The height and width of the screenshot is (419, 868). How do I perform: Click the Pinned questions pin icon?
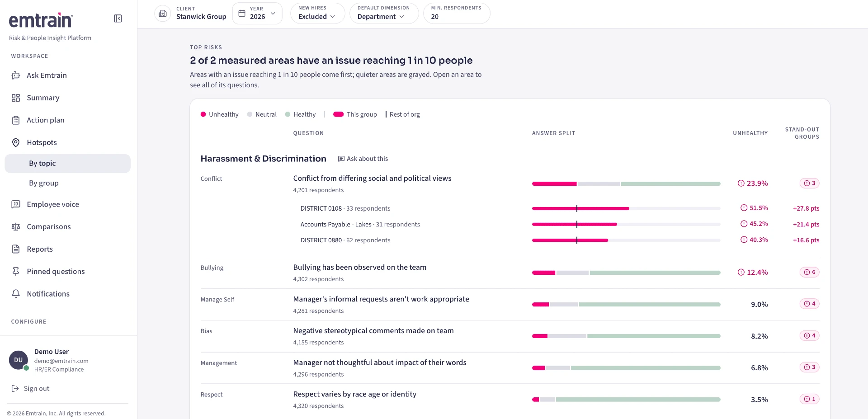pos(16,271)
